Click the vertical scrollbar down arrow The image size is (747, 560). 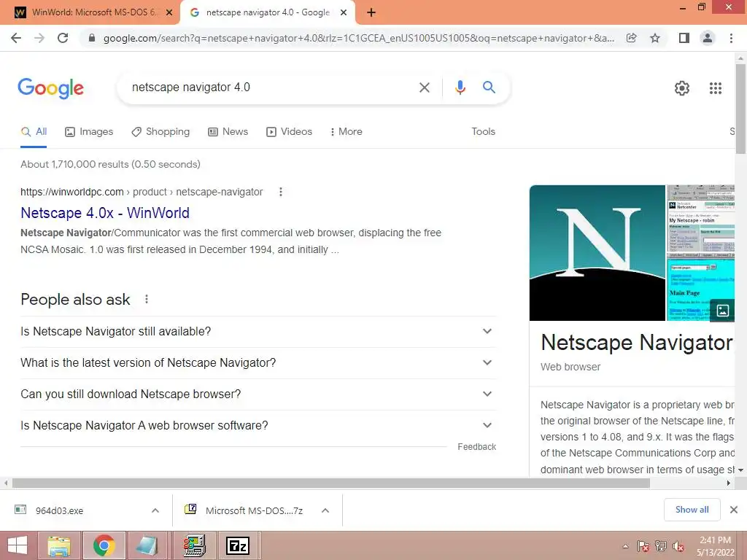click(741, 470)
